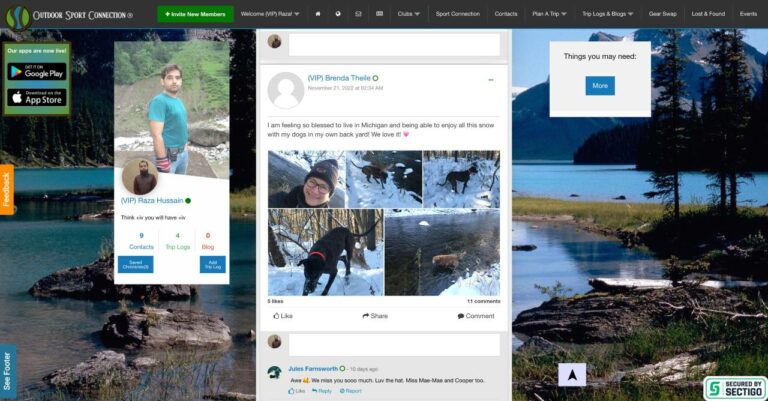Click the ID card navbar icon

379,14
